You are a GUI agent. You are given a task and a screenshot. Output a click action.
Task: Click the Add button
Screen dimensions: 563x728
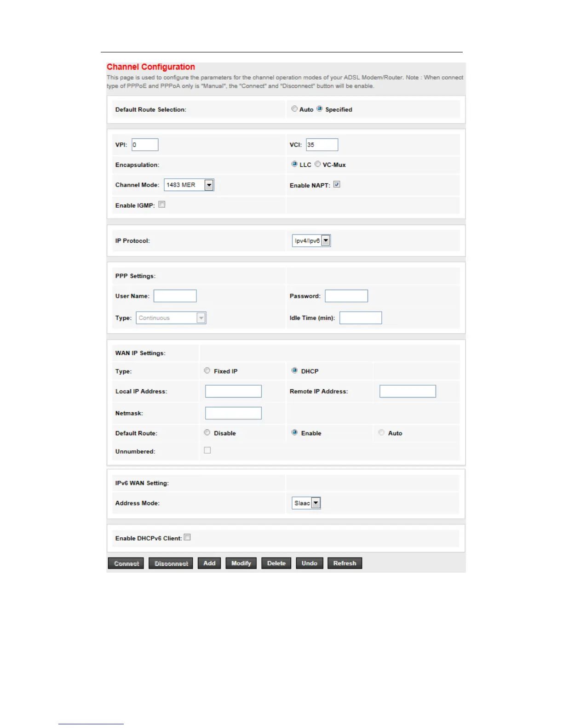tap(209, 563)
